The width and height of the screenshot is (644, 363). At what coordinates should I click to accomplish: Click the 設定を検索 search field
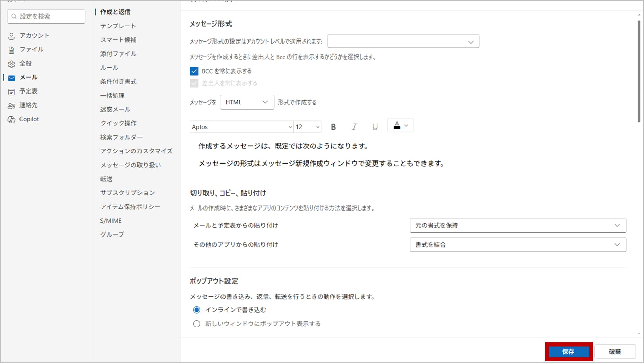click(x=46, y=16)
